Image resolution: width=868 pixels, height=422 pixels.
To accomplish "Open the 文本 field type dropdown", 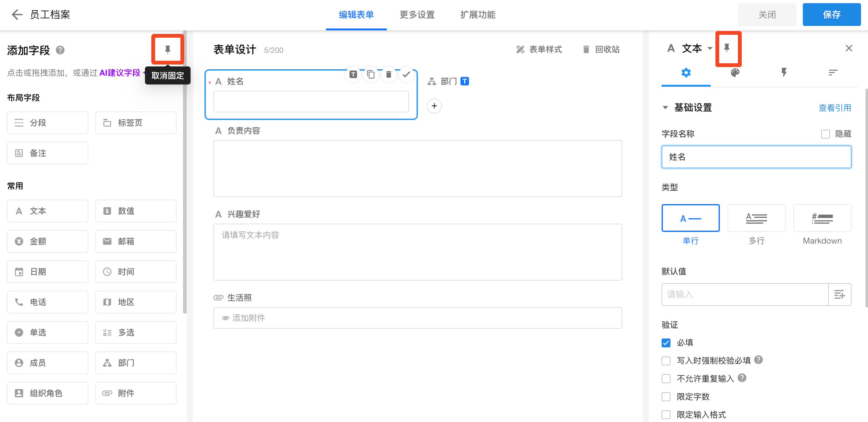I will [x=710, y=48].
